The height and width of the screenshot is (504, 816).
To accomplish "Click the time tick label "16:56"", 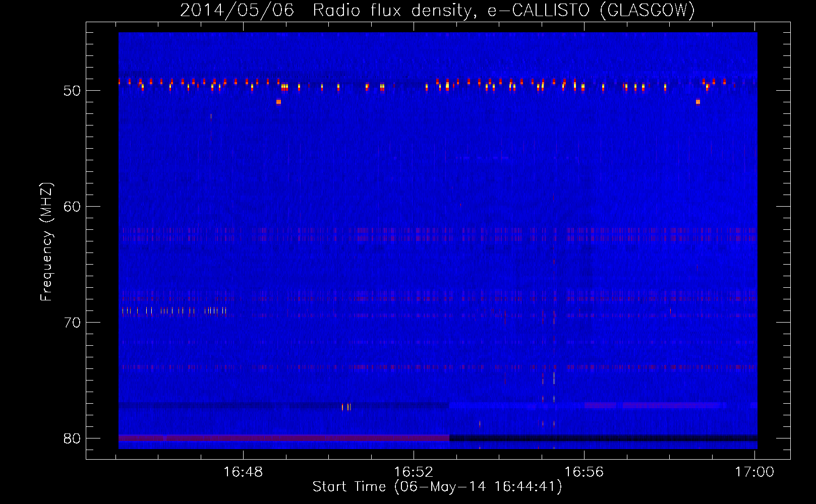I will click(584, 472).
